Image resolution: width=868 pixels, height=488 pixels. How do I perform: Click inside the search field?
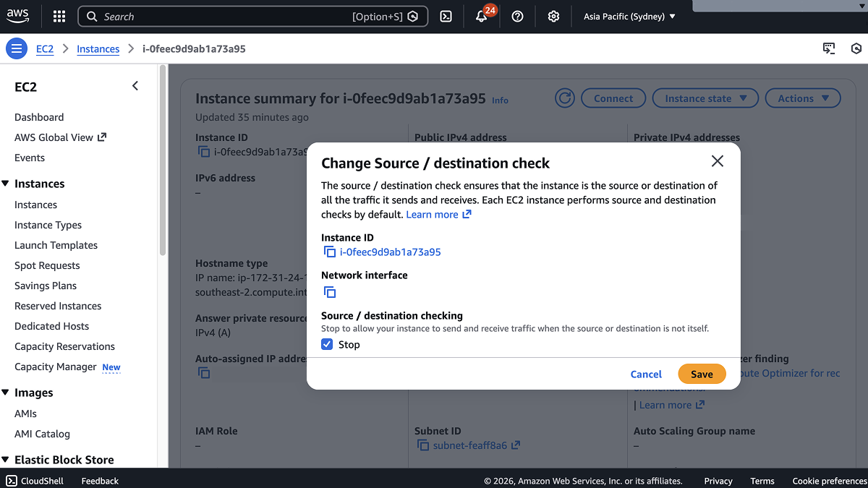217,16
